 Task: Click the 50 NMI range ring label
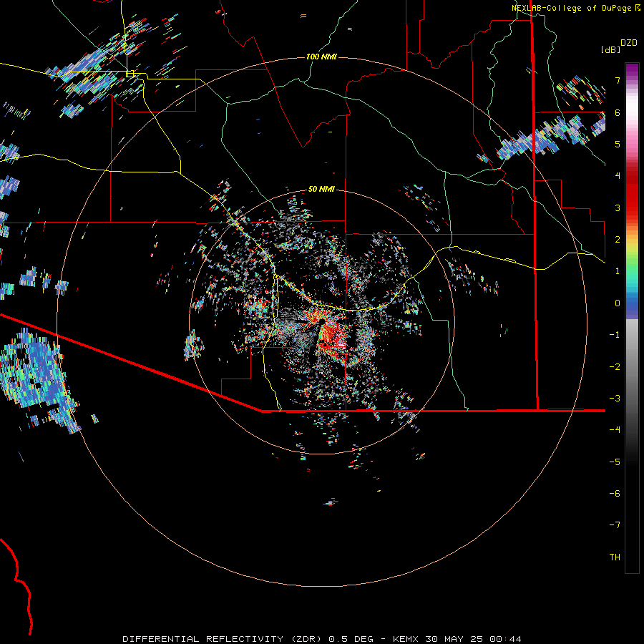[321, 189]
